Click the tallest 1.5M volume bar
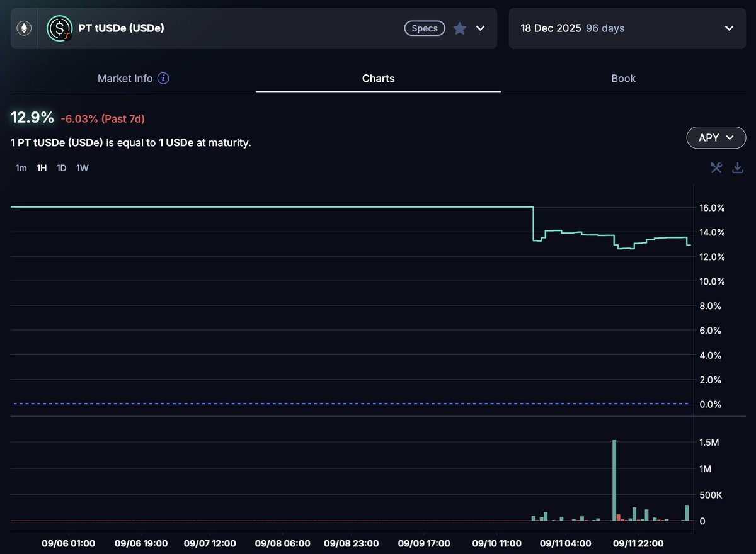 (x=614, y=480)
